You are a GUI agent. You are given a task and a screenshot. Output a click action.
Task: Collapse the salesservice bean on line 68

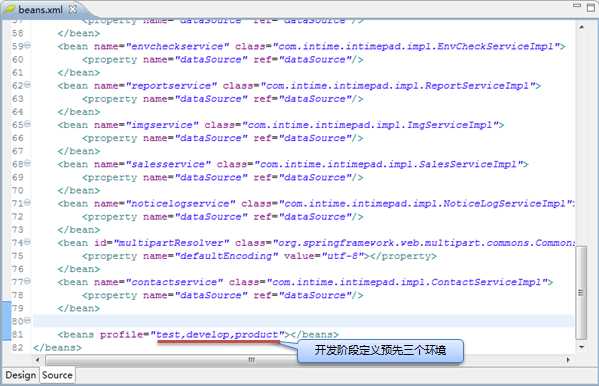pyautogui.click(x=28, y=164)
